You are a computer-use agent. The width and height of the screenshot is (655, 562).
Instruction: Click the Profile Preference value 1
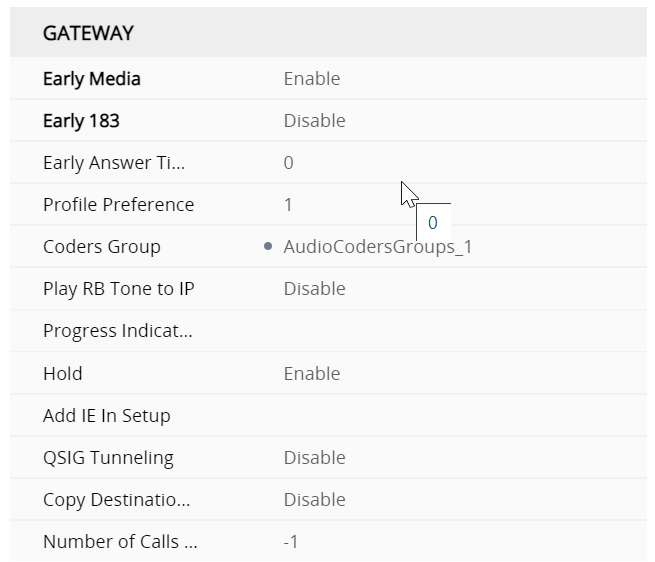tap(289, 205)
